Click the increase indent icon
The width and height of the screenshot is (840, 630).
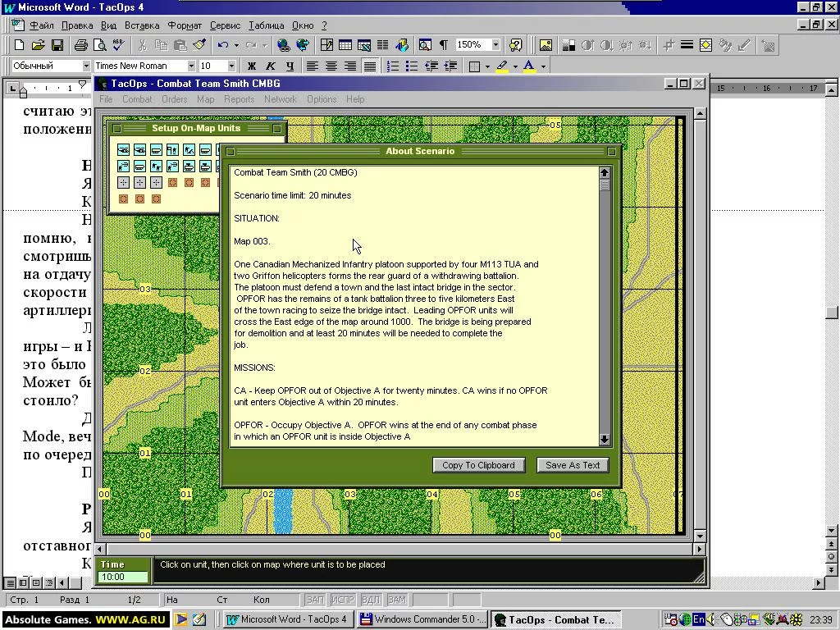450,66
